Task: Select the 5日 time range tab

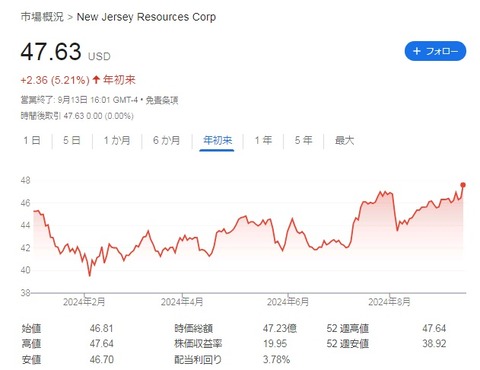Action: (x=72, y=140)
